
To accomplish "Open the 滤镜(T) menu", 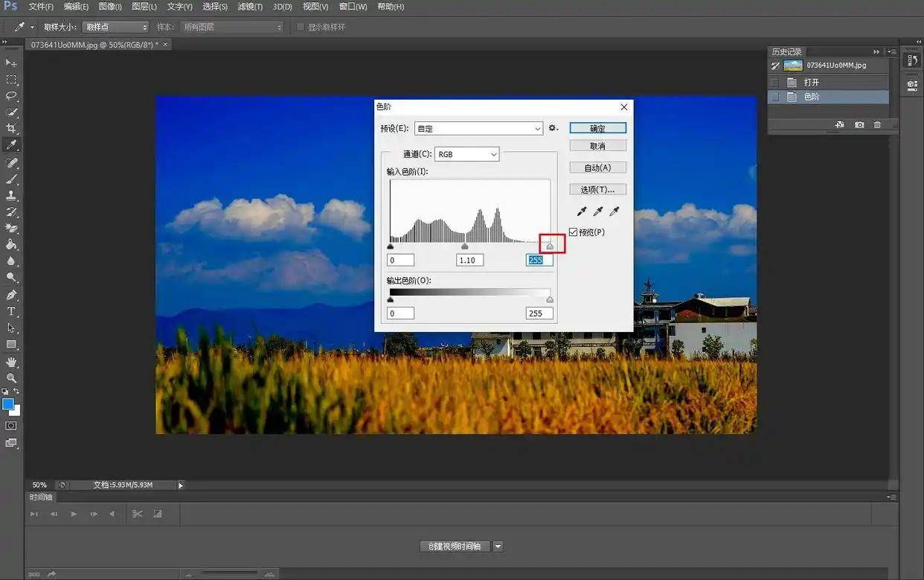I will pos(250,7).
